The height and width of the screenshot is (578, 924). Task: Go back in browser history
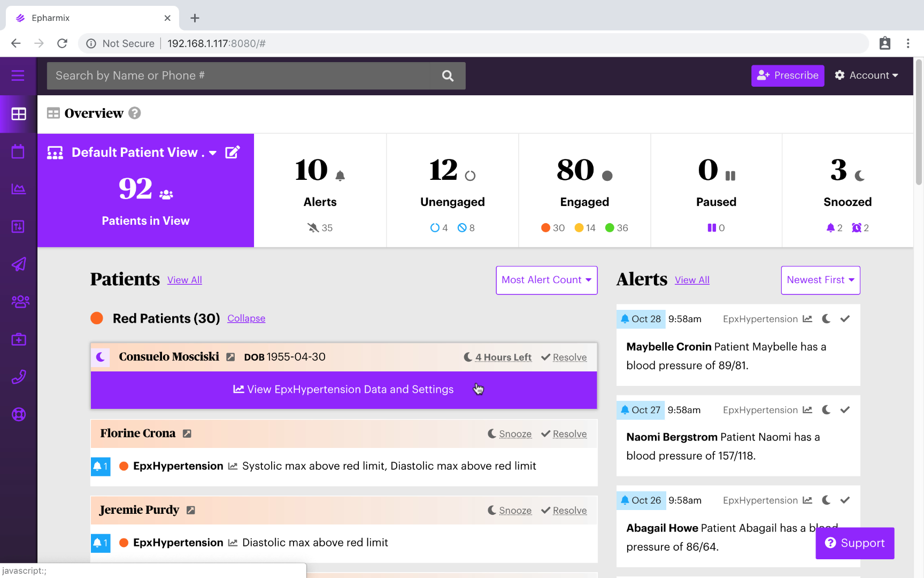(16, 43)
